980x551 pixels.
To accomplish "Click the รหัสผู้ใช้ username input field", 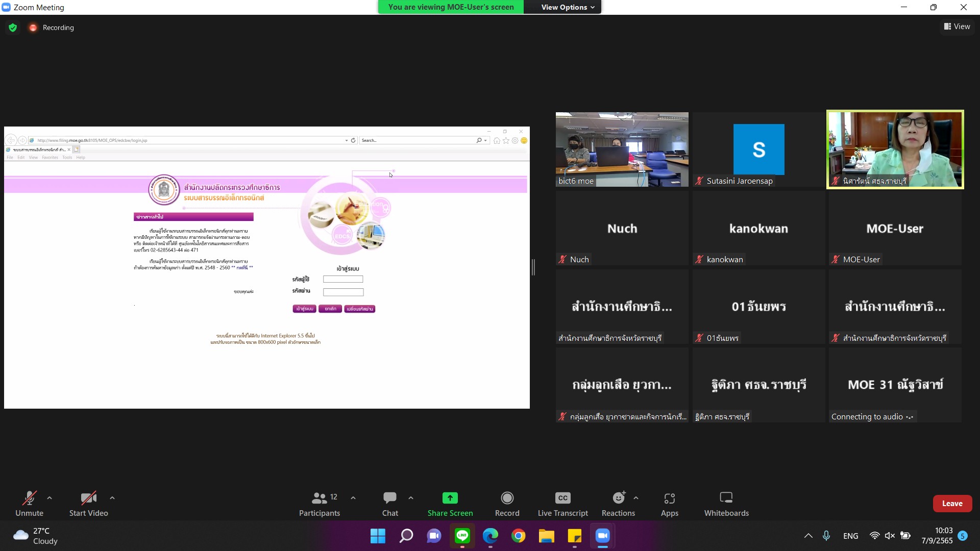I will click(x=343, y=279).
